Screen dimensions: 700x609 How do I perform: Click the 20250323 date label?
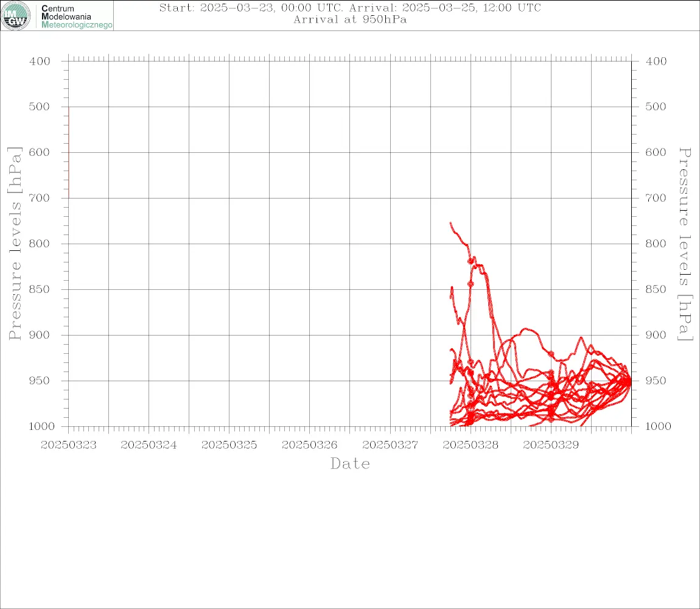[68, 445]
